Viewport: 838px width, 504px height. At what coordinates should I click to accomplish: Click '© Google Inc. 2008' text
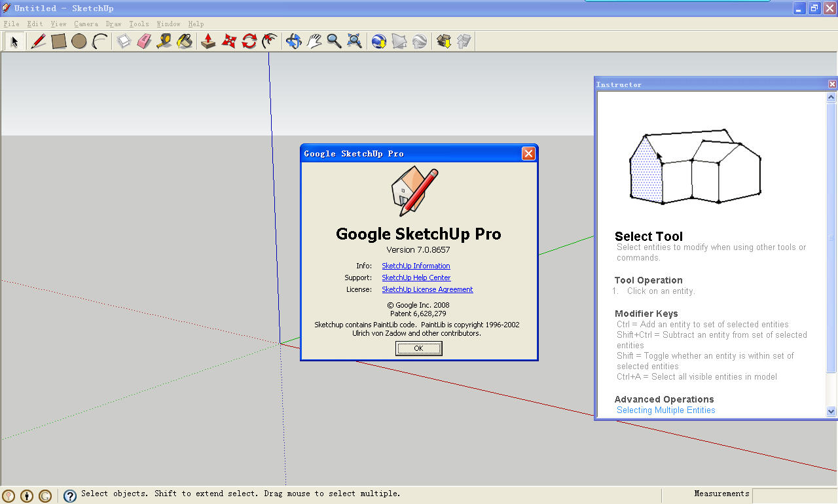(418, 305)
